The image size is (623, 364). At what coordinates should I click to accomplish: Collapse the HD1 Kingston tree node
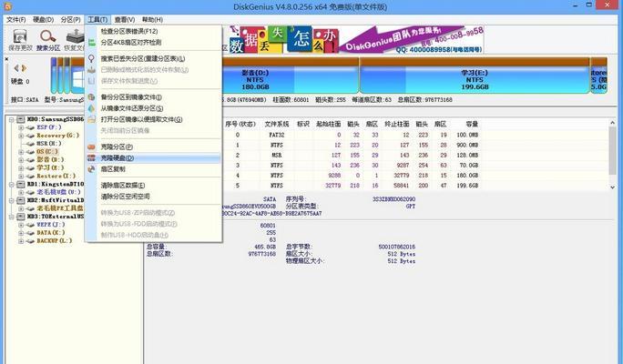(x=12, y=184)
